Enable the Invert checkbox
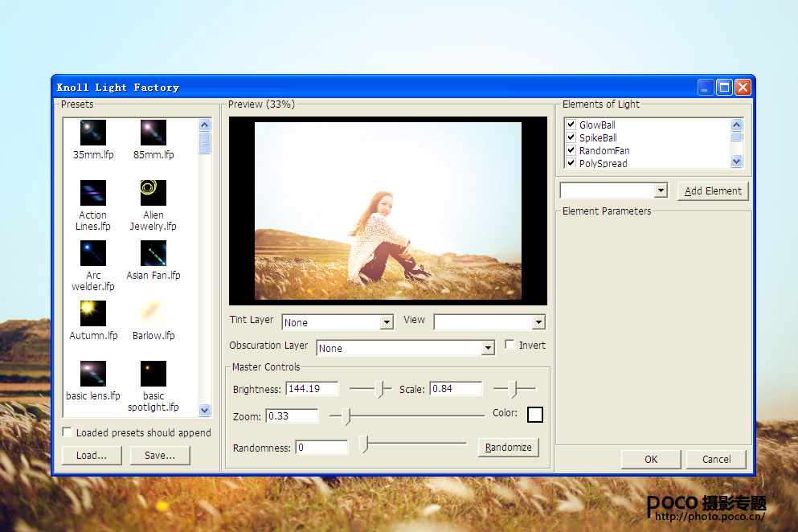 (509, 345)
